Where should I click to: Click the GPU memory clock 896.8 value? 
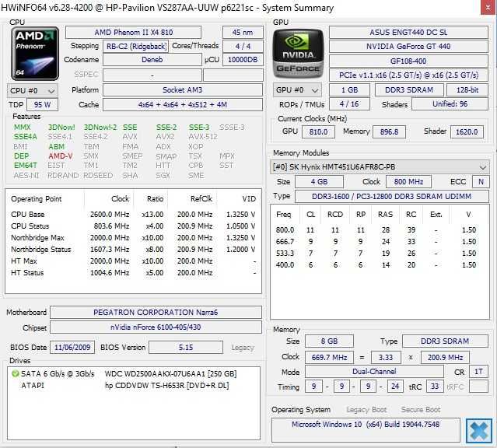click(389, 132)
